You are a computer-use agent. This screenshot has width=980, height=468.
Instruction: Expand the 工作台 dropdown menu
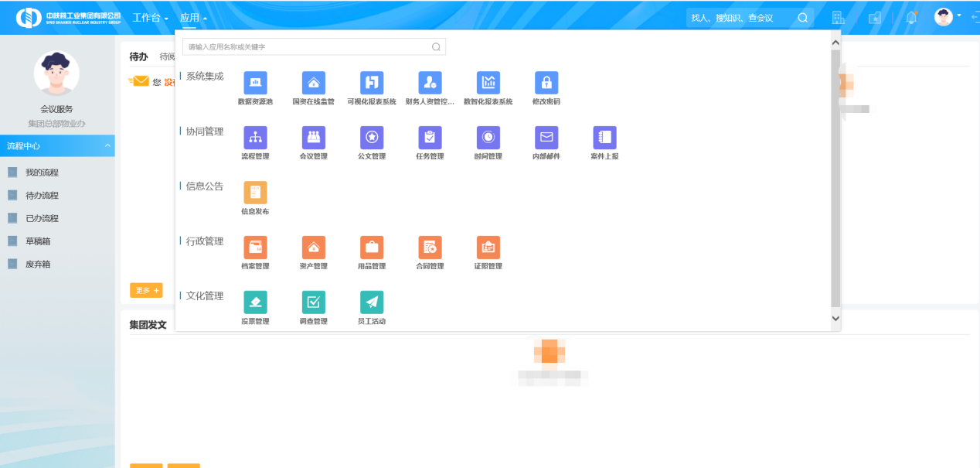150,18
